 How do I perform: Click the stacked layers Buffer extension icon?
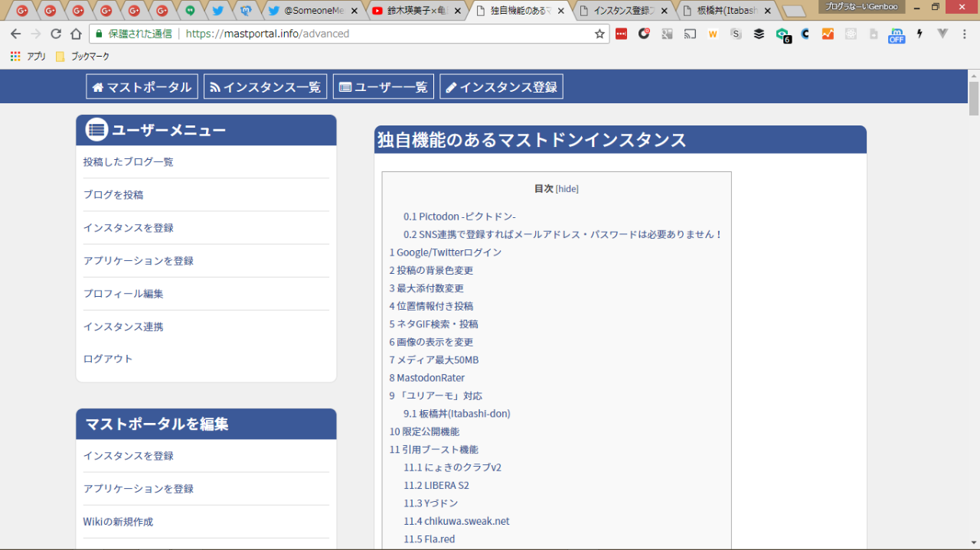[759, 34]
